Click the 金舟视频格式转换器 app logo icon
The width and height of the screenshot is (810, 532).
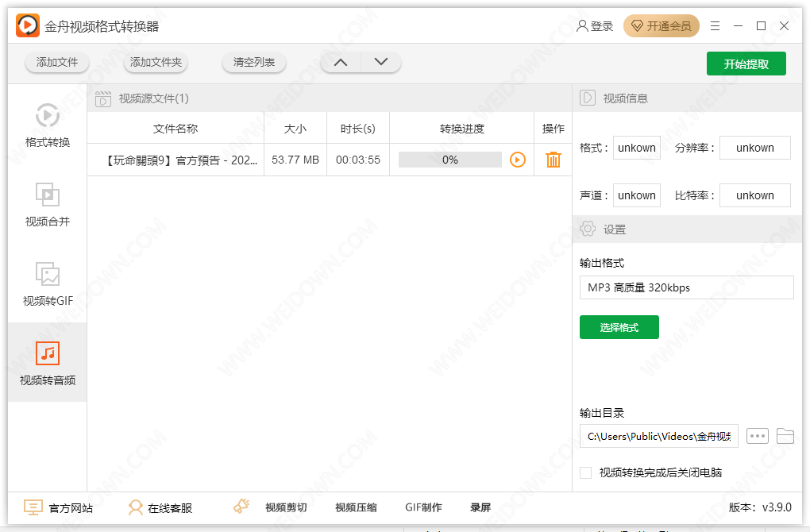(27, 25)
